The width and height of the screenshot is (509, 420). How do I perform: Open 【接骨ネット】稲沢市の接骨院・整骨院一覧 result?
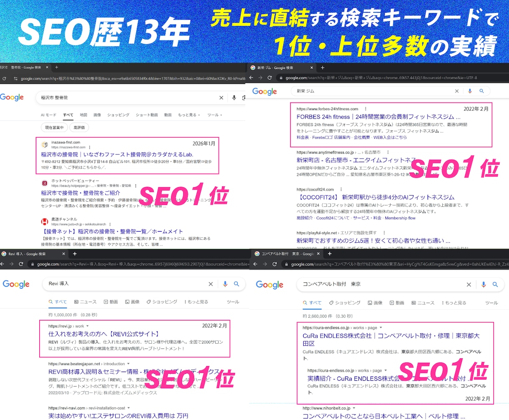tap(112, 231)
